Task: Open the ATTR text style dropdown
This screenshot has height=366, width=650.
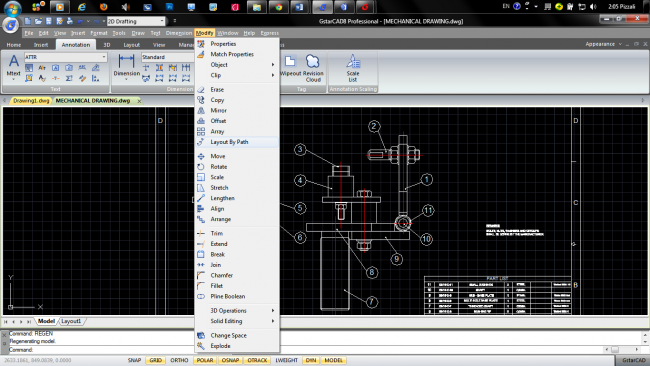Action: tap(65, 57)
